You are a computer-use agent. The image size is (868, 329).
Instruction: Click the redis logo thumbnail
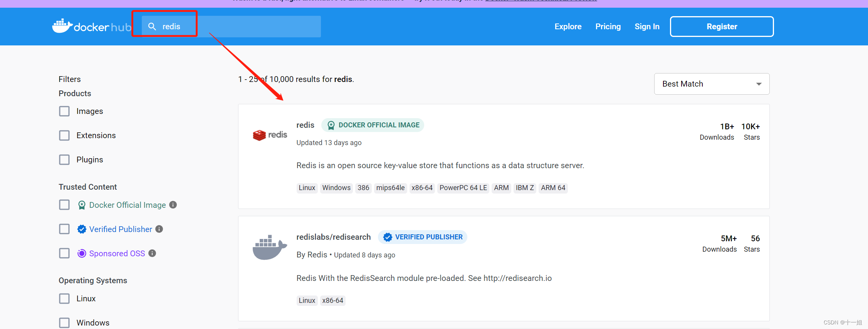click(x=270, y=135)
